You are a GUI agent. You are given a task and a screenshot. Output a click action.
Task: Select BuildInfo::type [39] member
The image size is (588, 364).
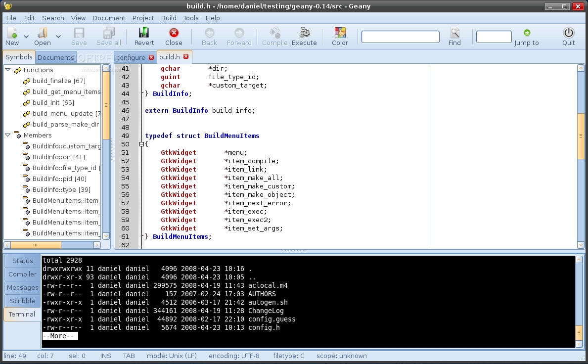pos(61,189)
